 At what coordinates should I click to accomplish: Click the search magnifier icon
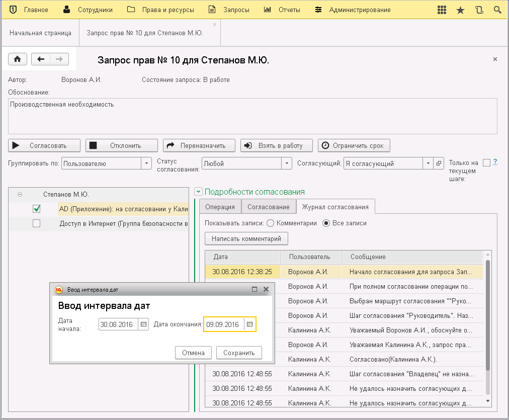tap(497, 10)
